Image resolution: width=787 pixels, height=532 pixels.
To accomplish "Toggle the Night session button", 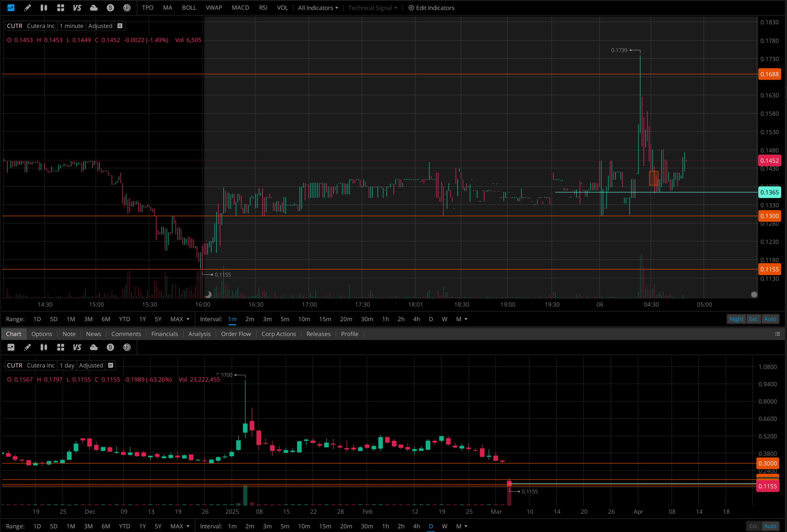I will click(x=736, y=319).
